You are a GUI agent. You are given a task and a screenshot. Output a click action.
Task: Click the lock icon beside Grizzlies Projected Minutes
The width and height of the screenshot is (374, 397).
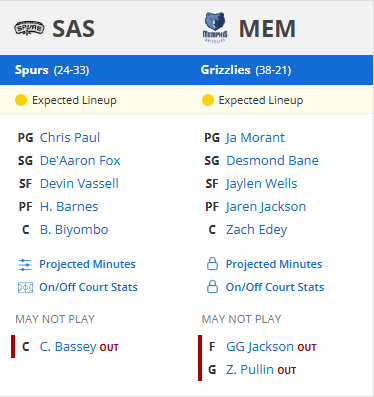pos(212,264)
